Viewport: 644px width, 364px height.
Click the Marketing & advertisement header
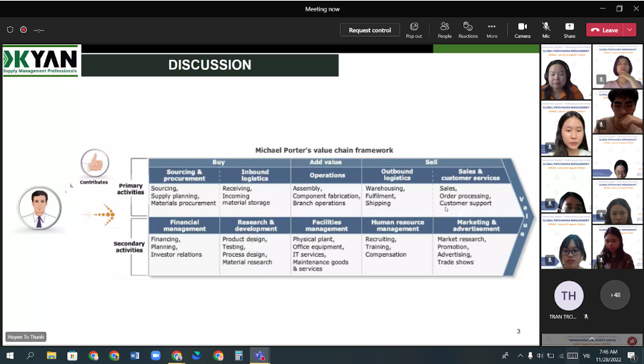476,226
